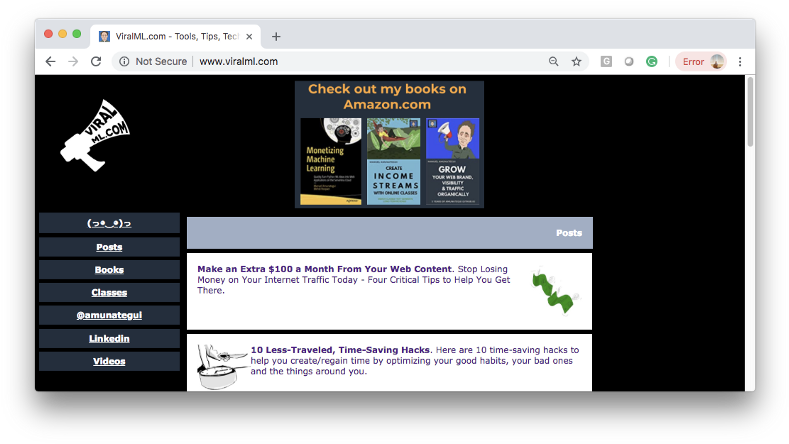Click the Grow Your Web Brand book cover

(452, 162)
